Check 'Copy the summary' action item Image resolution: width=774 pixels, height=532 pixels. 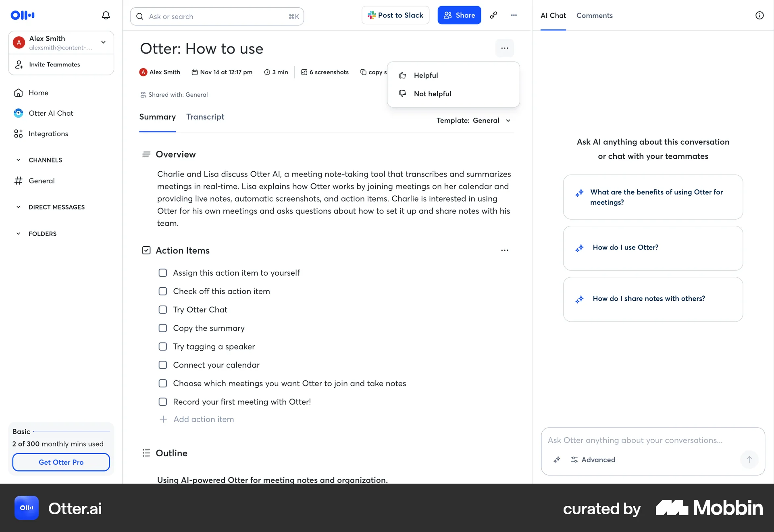point(163,328)
